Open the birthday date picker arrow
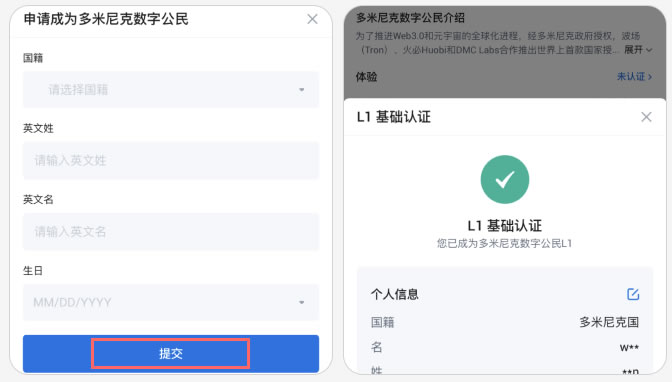 (x=302, y=303)
